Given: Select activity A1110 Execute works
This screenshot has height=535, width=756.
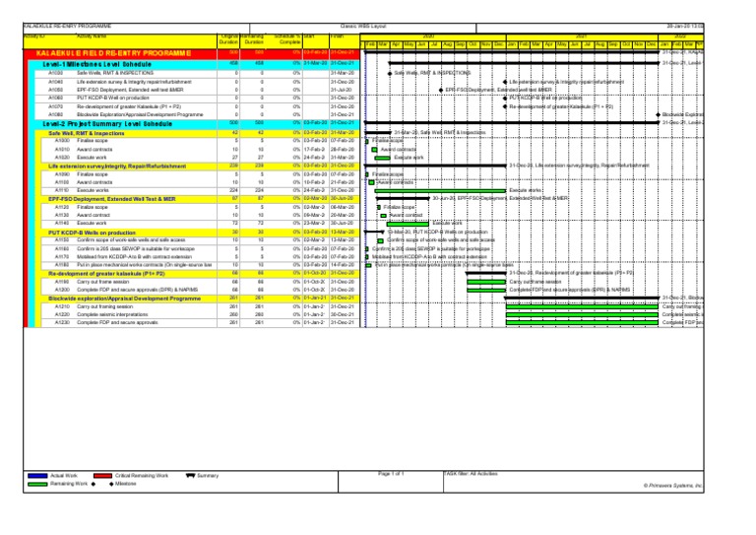Looking at the screenshot, I should tap(201, 190).
